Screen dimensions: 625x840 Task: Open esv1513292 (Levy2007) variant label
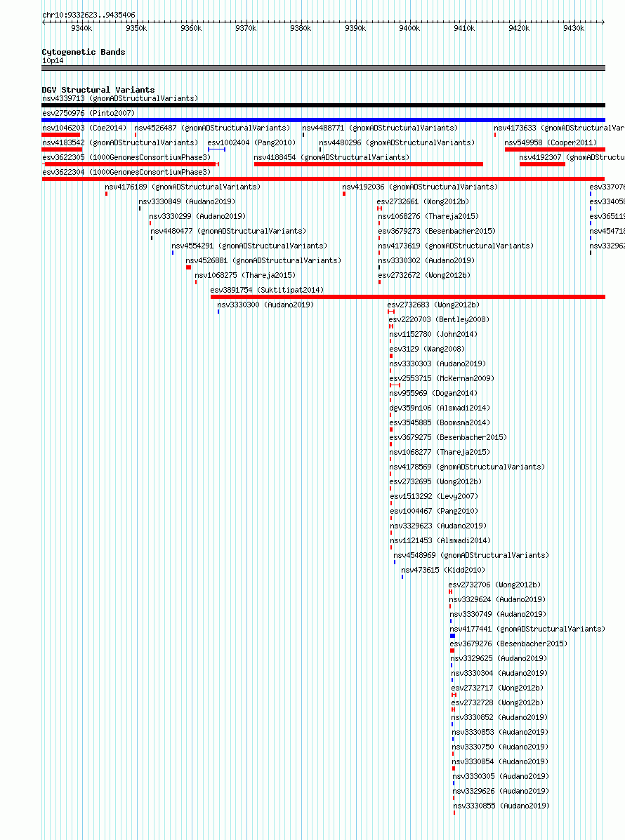pos(434,496)
